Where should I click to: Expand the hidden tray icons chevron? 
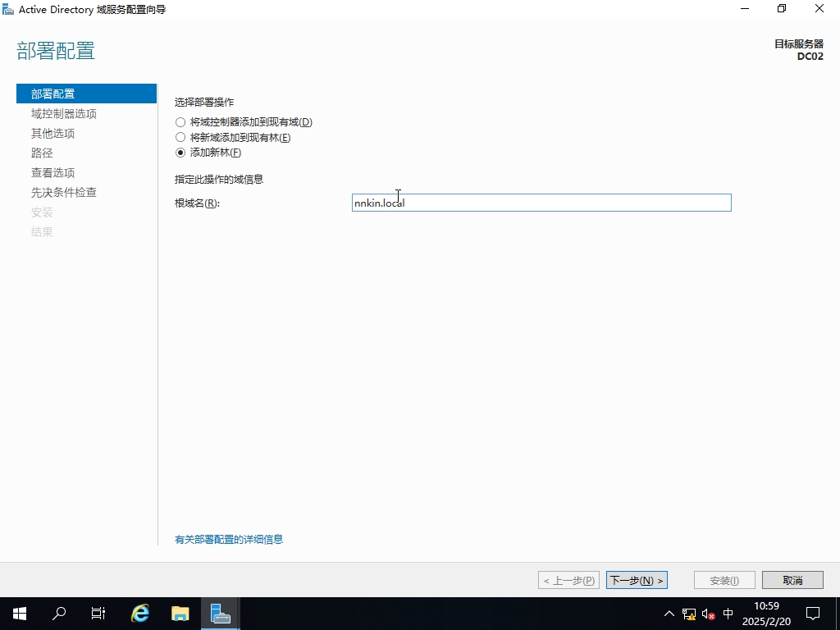(x=669, y=614)
